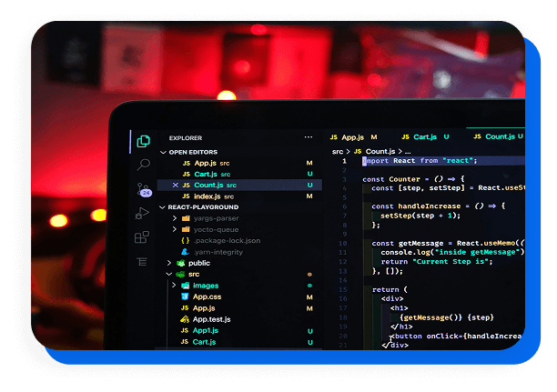Expand the yargs-parser folder
557x392 pixels.
[175, 218]
